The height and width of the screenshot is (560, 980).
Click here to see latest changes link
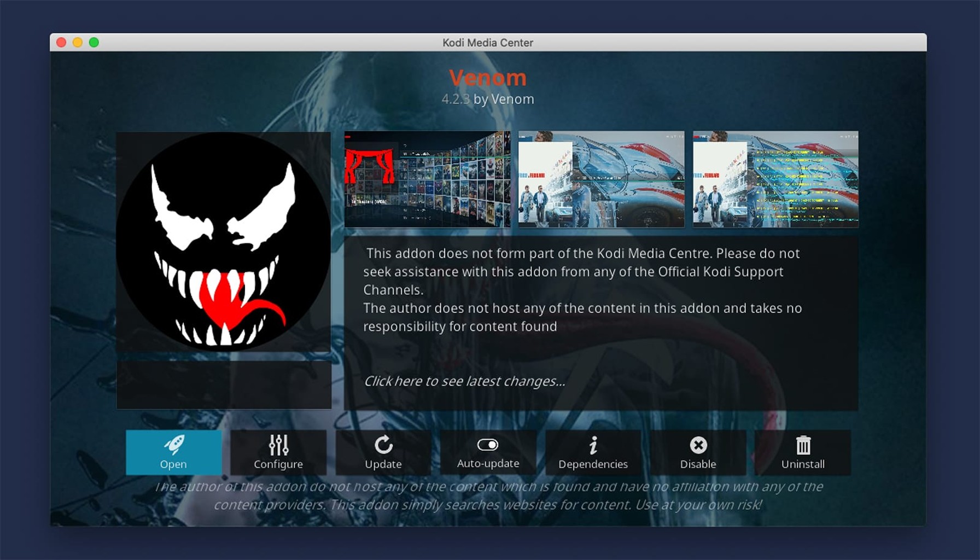[465, 381]
